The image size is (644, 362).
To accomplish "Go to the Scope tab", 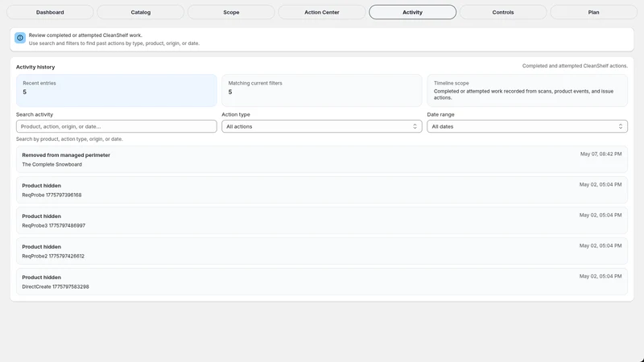I will (231, 12).
